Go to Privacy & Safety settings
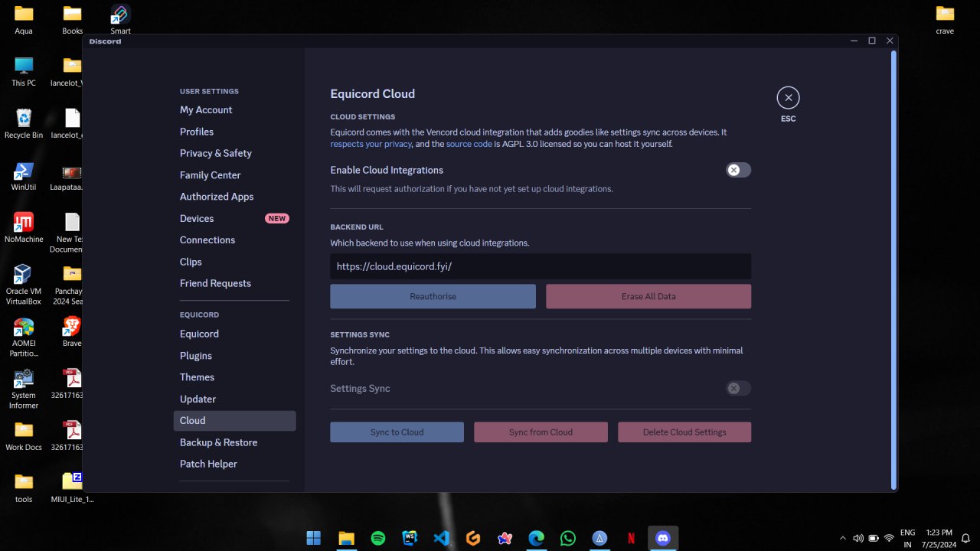Viewport: 980px width, 551px height. pyautogui.click(x=234, y=153)
